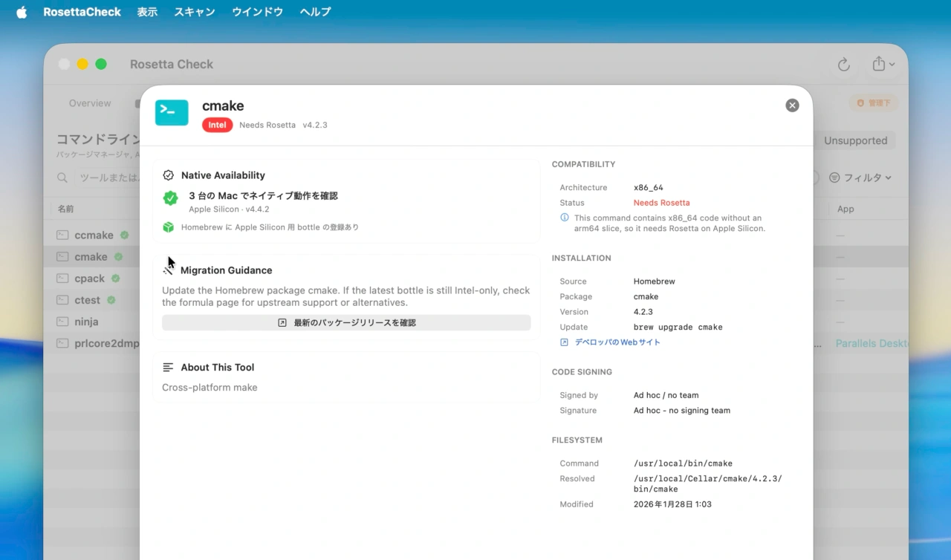Click the green check badge beside cpack
951x560 pixels.
[116, 279]
